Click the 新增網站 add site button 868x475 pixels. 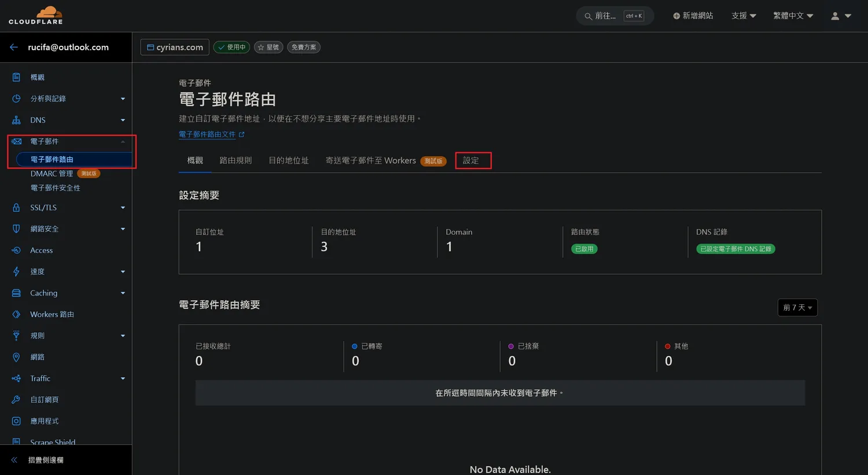coord(693,16)
